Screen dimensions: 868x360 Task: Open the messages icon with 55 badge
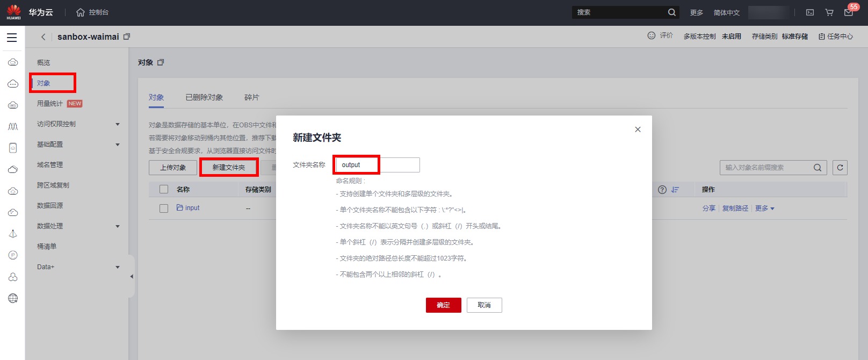pyautogui.click(x=849, y=12)
